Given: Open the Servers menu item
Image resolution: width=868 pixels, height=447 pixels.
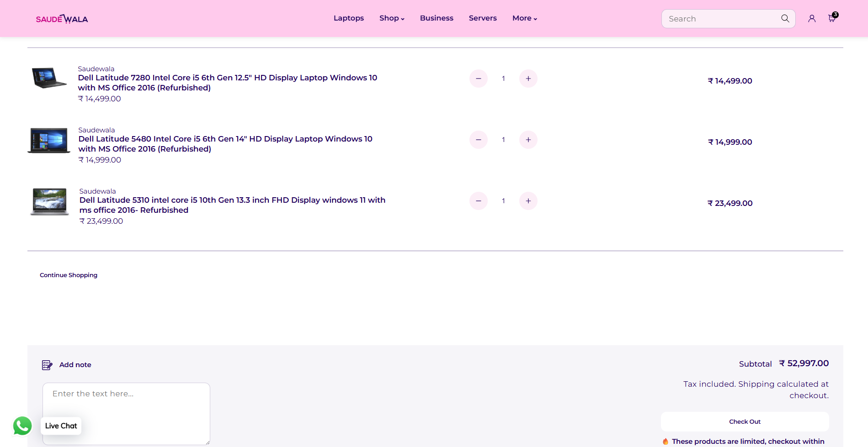Looking at the screenshot, I should coord(482,18).
